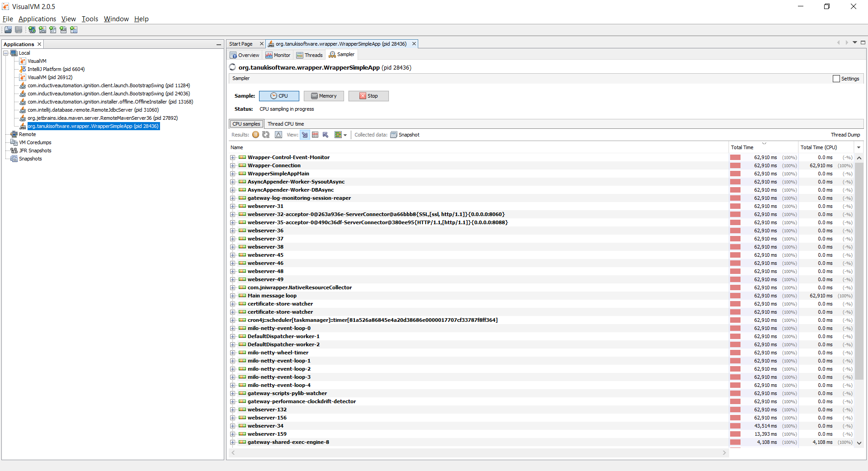Click the results vertical scrollbar down arrow

pos(859,443)
